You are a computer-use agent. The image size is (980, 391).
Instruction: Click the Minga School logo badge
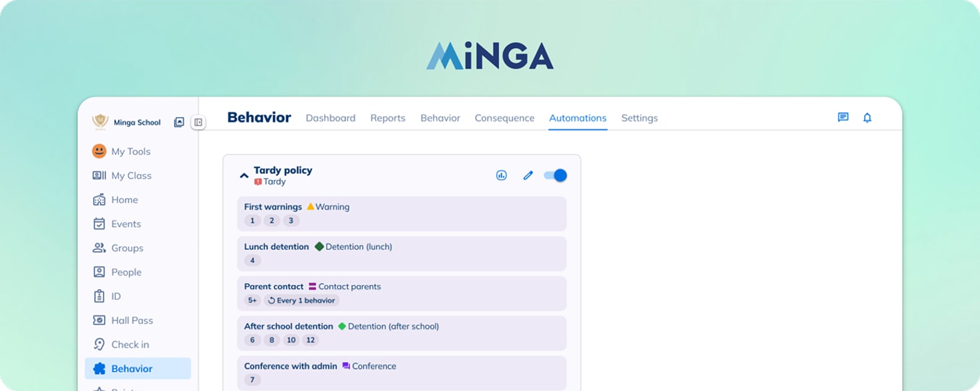click(x=100, y=122)
